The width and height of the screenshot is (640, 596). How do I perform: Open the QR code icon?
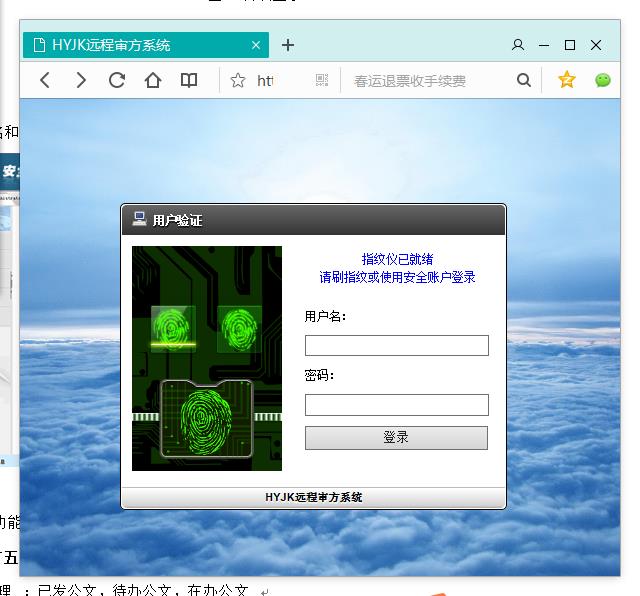(322, 80)
